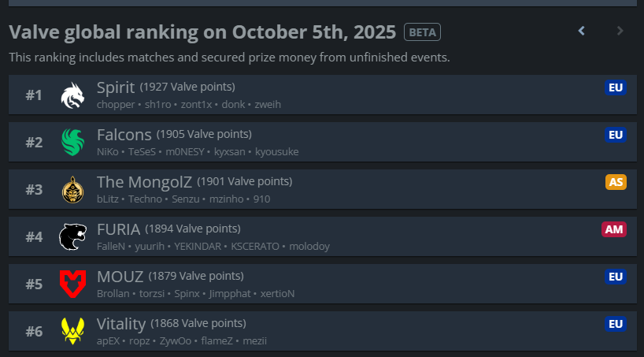The height and width of the screenshot is (357, 644).
Task: Click the FURIA panther logo
Action: tap(72, 237)
